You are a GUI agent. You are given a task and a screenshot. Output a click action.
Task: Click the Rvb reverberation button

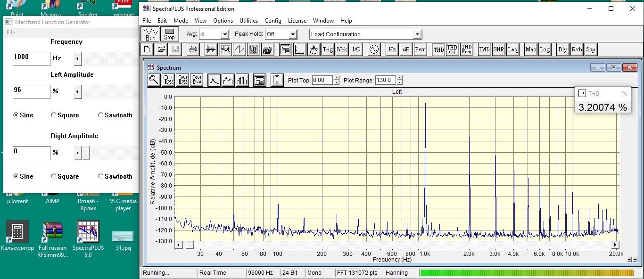[x=577, y=49]
